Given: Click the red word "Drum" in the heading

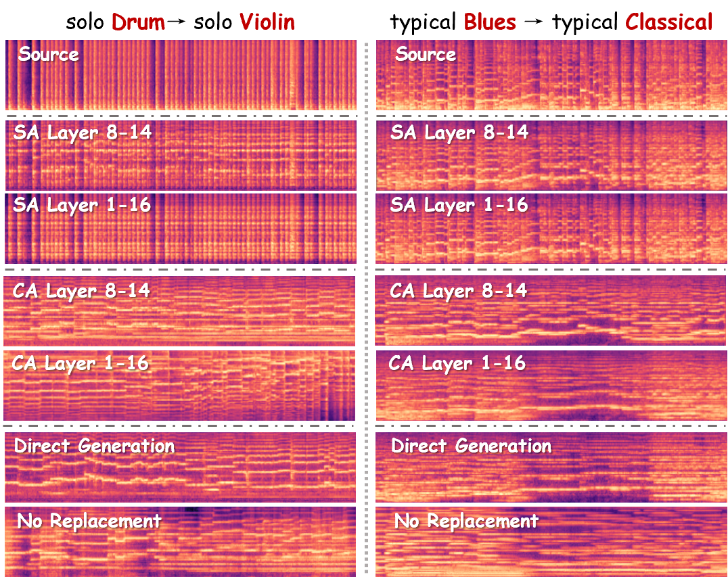Looking at the screenshot, I should tap(138, 22).
